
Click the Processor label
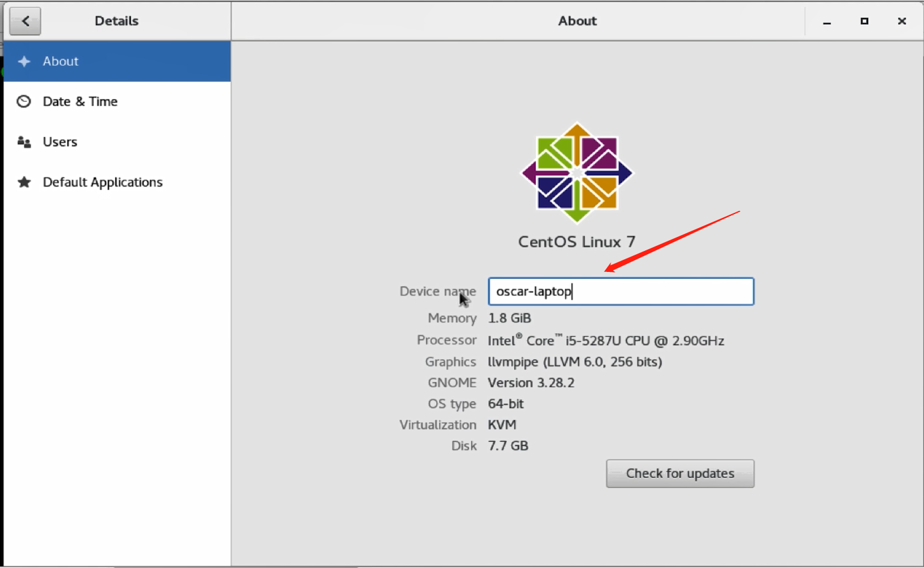[x=447, y=341]
